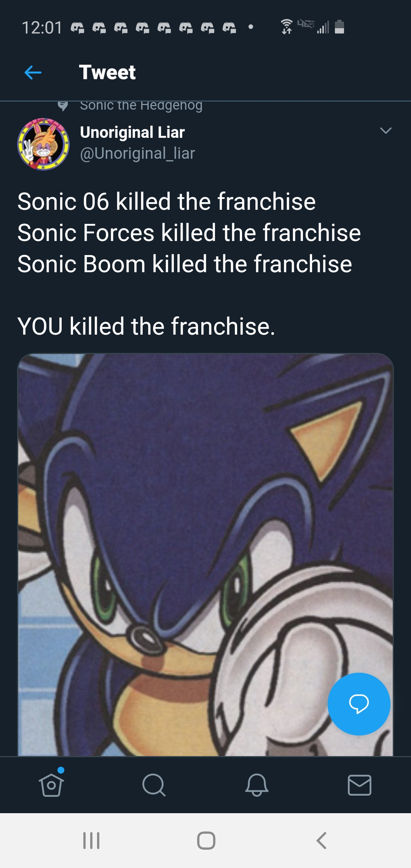
Task: Tap the @Unoriginal_liar handle link
Action: point(137,153)
